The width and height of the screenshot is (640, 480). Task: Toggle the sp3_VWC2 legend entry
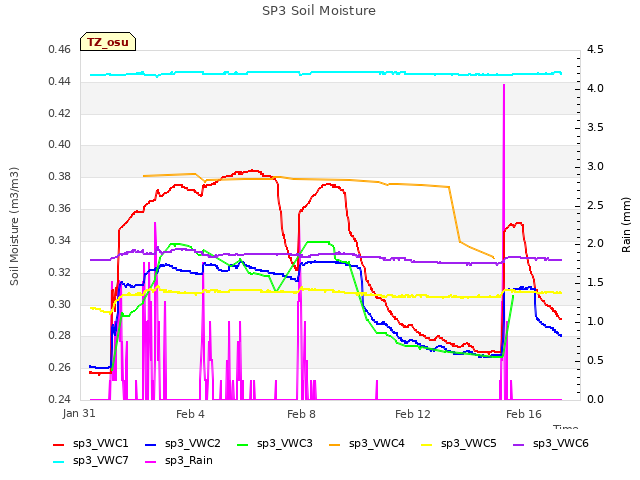tap(183, 443)
